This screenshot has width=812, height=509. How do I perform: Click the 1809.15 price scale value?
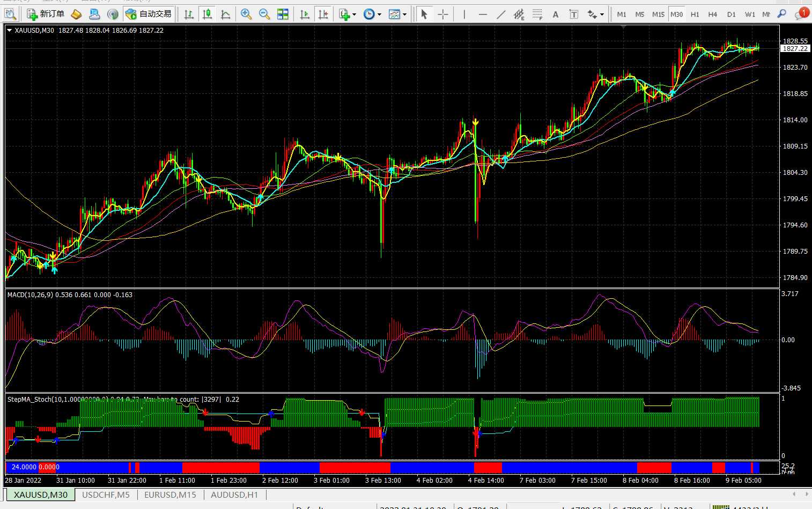point(795,146)
